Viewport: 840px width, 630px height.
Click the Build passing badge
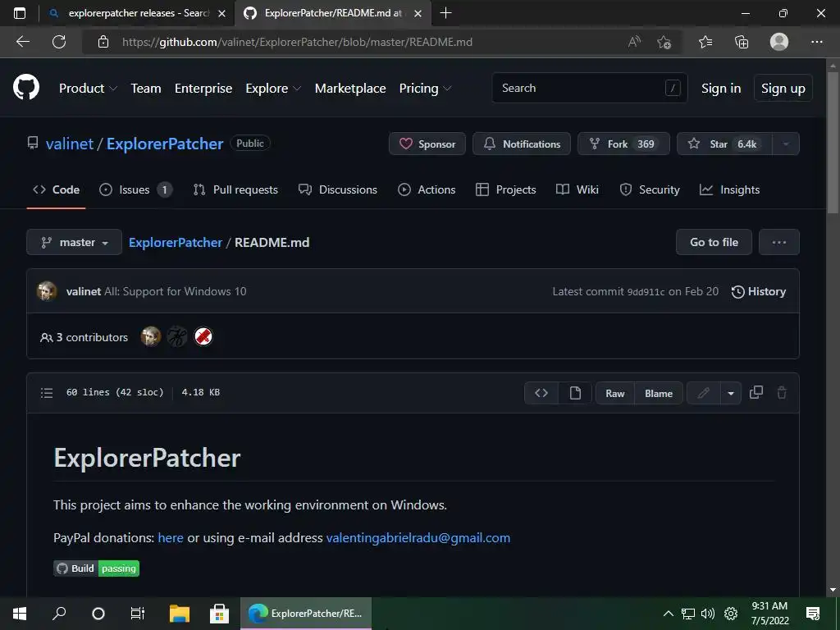(97, 568)
